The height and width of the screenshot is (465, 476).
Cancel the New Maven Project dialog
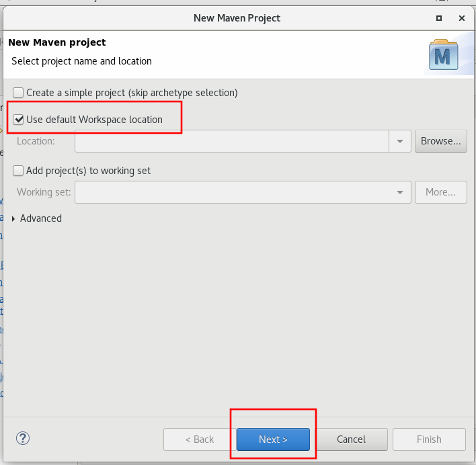tap(351, 439)
